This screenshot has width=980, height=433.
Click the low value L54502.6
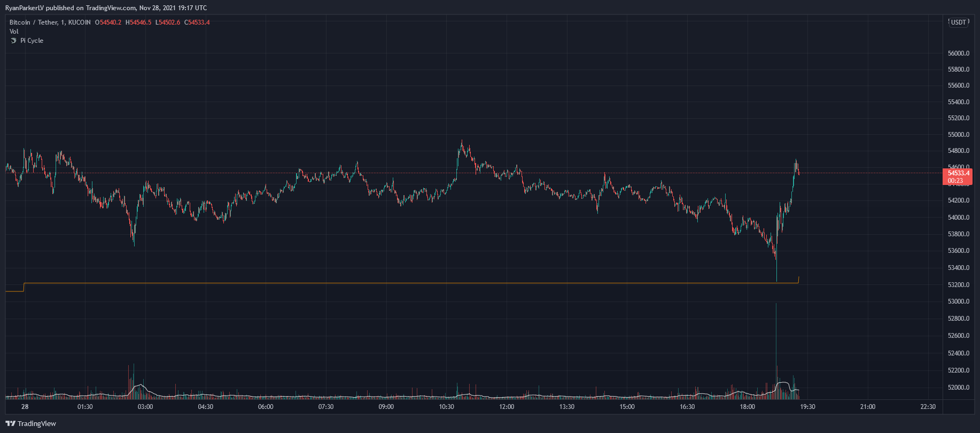pos(168,22)
